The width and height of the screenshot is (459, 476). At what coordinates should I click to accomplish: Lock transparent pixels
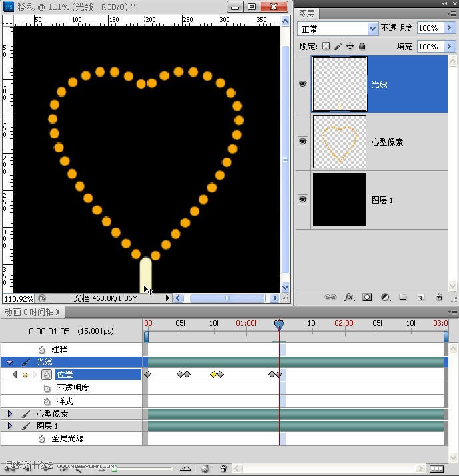pyautogui.click(x=326, y=46)
